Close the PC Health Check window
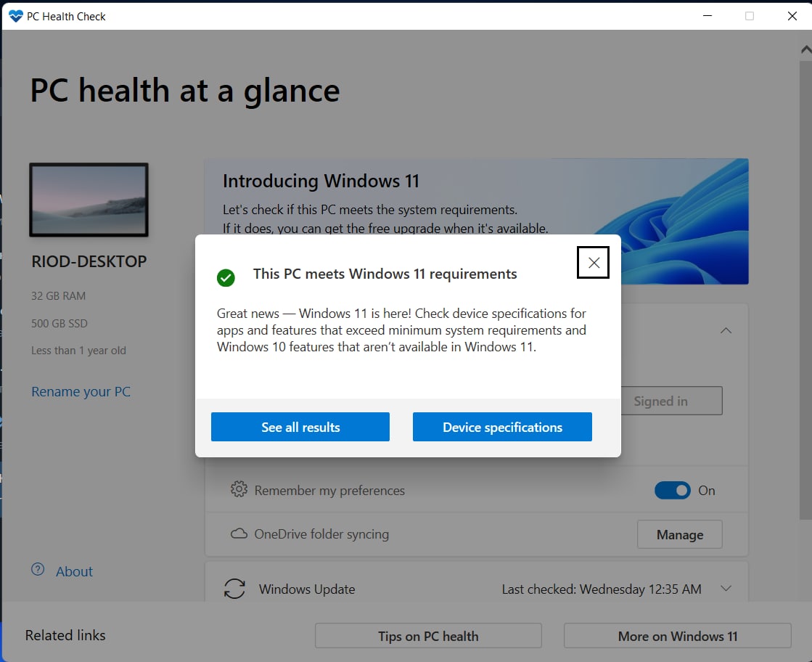The width and height of the screenshot is (812, 662). [x=792, y=16]
